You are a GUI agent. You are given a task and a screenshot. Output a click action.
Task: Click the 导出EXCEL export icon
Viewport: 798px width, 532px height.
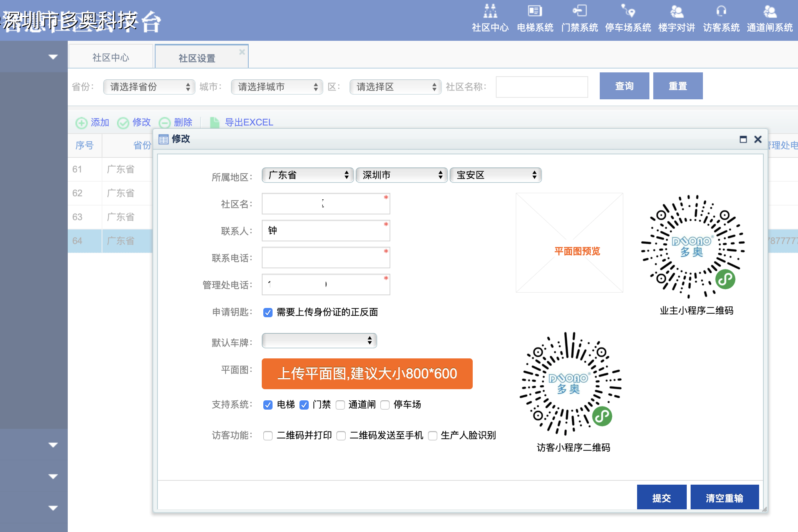click(x=214, y=122)
